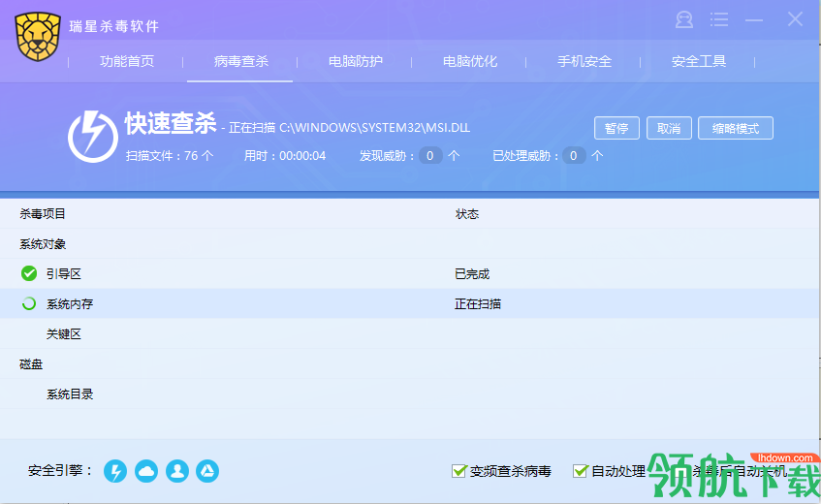Click the 快速查杀 title

point(171,123)
